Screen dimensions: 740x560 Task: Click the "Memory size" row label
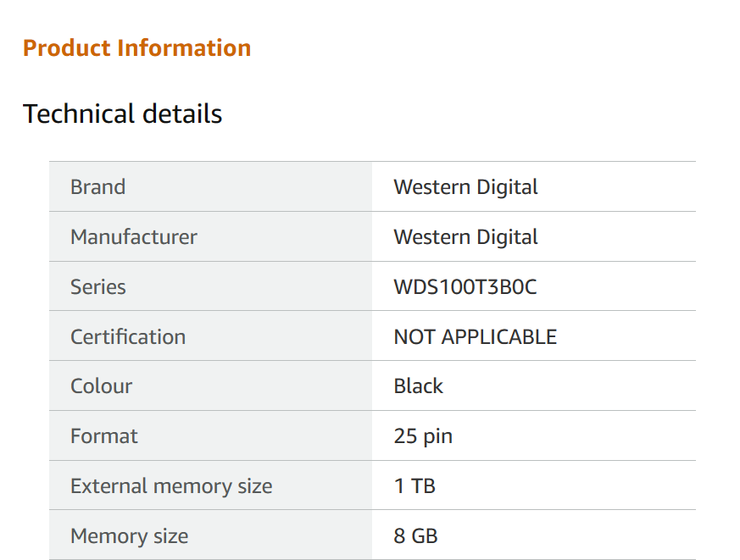click(130, 536)
